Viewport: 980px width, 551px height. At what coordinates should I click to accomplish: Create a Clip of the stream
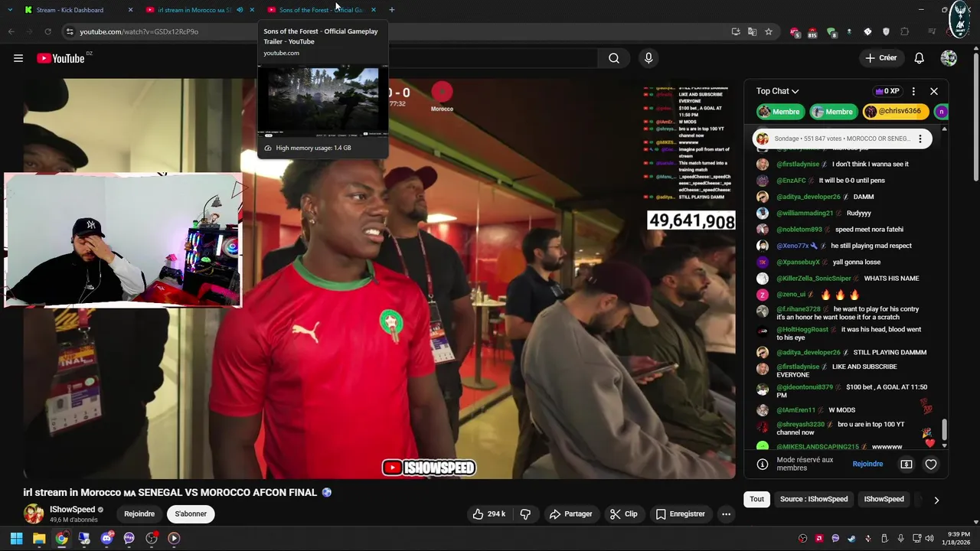(x=623, y=514)
